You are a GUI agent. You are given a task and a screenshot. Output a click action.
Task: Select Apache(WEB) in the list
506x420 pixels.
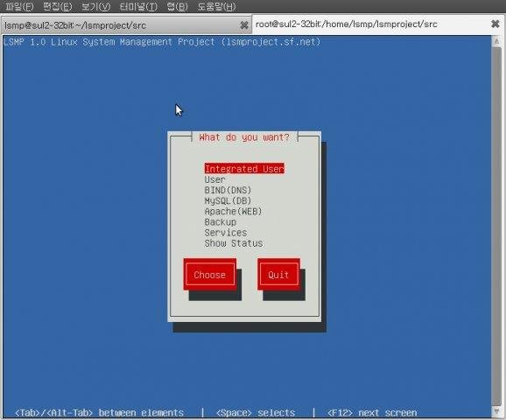point(234,211)
